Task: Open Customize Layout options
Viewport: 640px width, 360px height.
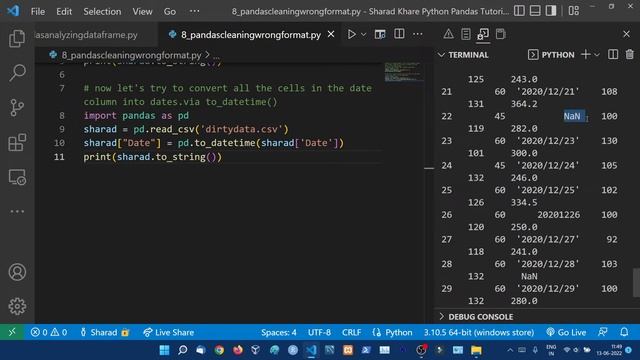Action: (x=574, y=11)
